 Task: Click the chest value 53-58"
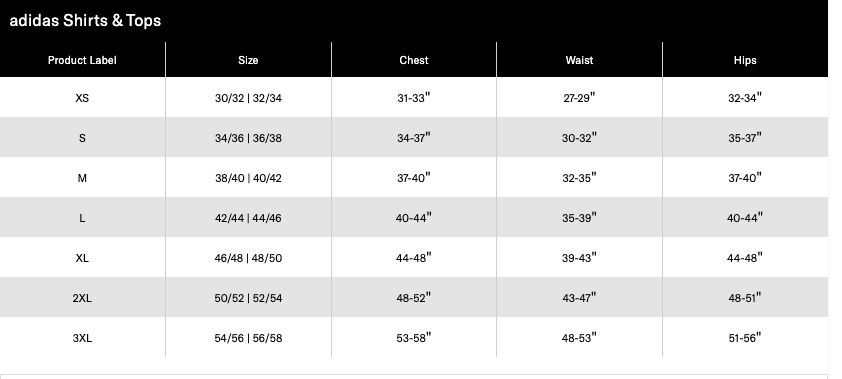[x=414, y=338]
